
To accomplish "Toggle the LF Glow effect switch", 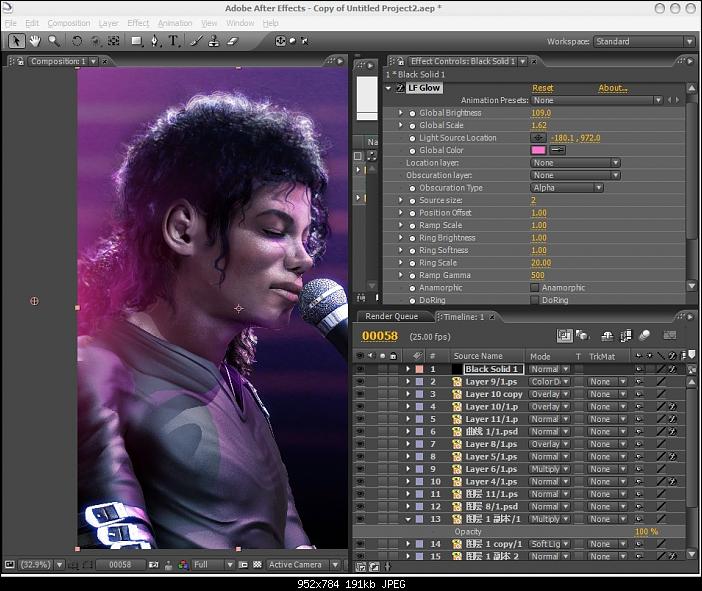I will (x=400, y=88).
